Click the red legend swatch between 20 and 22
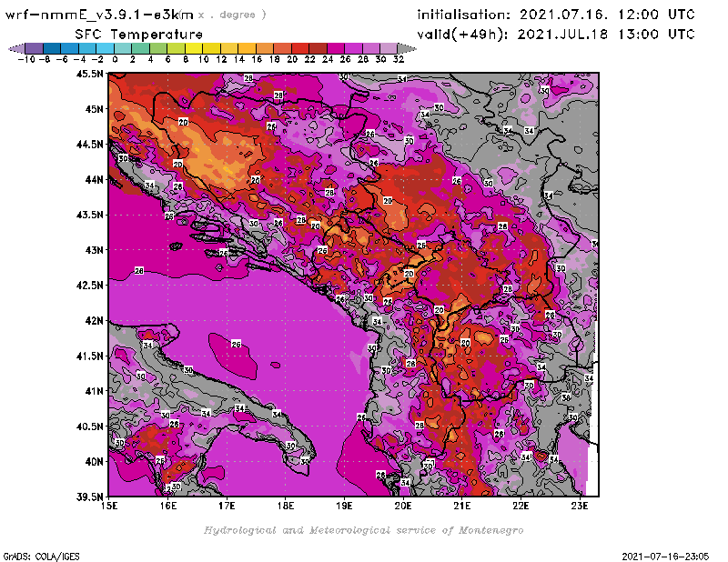Viewport: 728px width, 562px height. point(299,48)
